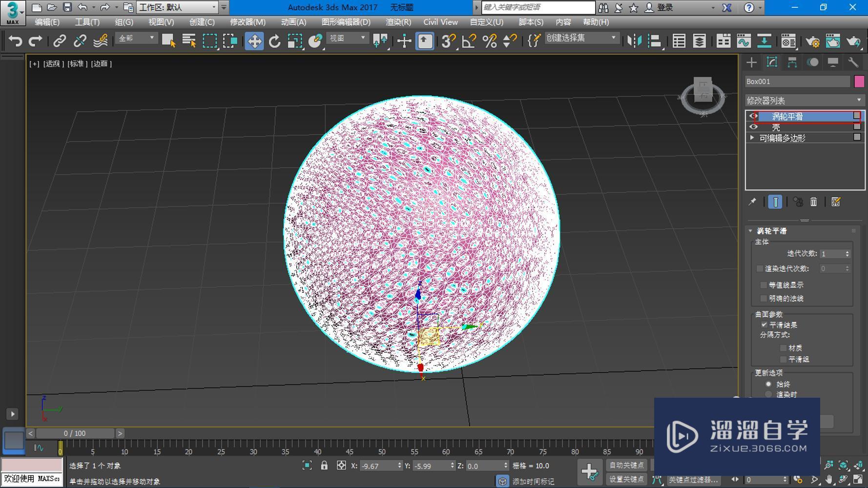Open the 脚本(S) menu

tap(531, 22)
